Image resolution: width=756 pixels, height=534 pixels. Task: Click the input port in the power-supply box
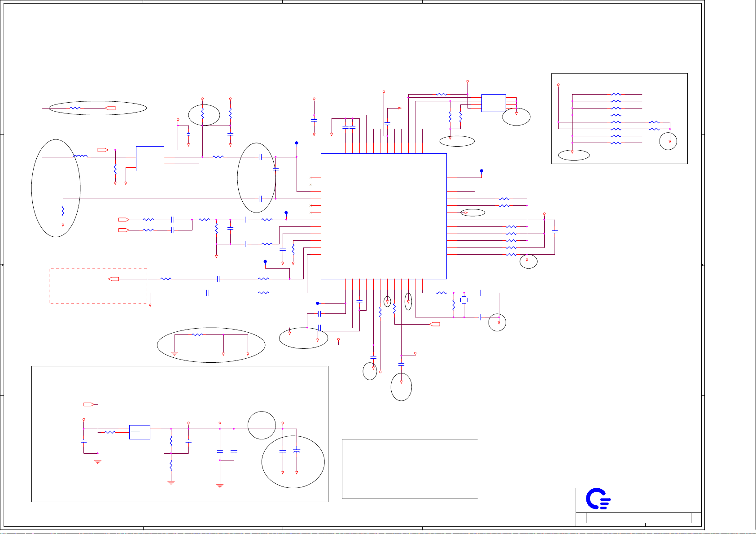(89, 405)
